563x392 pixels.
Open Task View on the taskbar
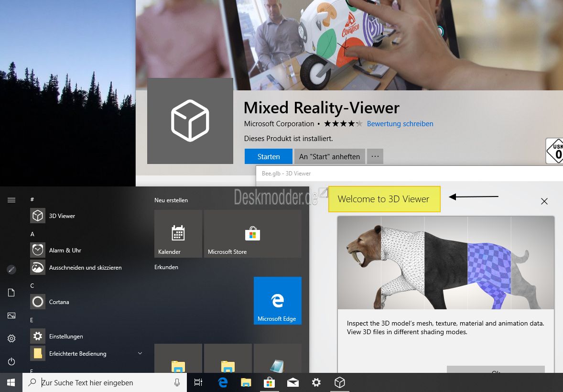click(198, 382)
